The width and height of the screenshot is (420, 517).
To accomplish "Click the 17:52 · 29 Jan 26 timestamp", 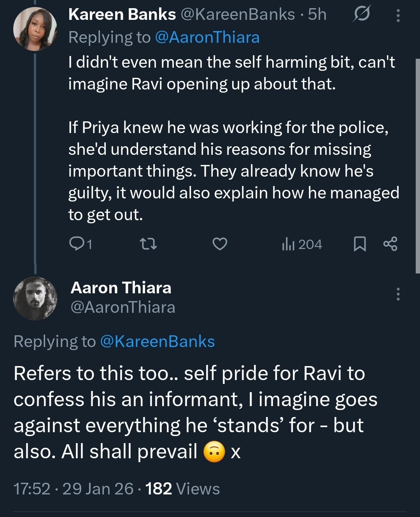I will [73, 489].
